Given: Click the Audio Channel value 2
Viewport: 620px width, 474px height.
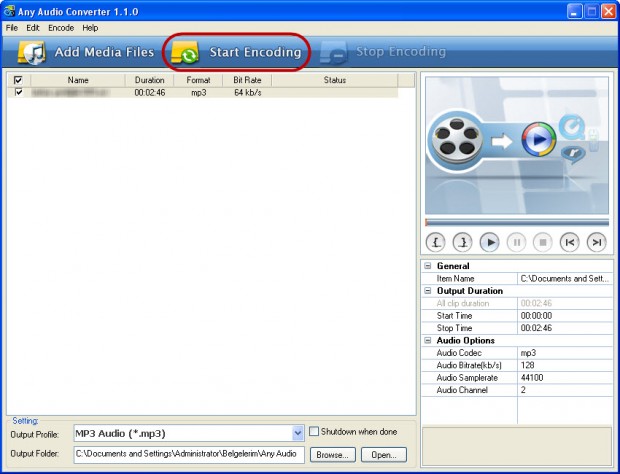Looking at the screenshot, I should coord(523,390).
